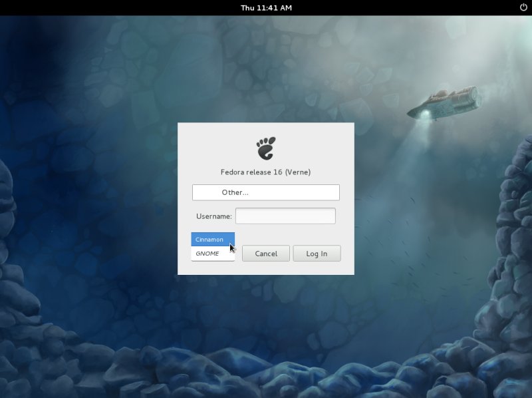This screenshot has width=532, height=398.
Task: Click the GNOME foot logo
Action: tap(265, 148)
